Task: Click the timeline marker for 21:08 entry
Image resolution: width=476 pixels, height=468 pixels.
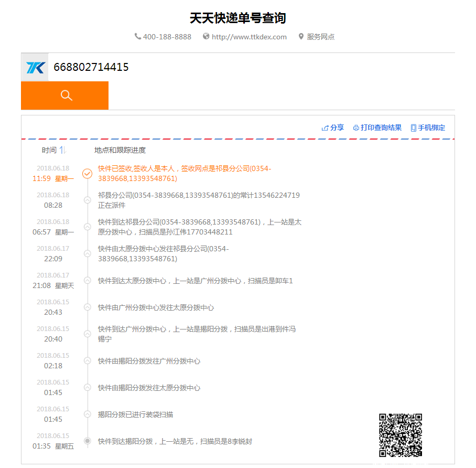Action: 88,281
